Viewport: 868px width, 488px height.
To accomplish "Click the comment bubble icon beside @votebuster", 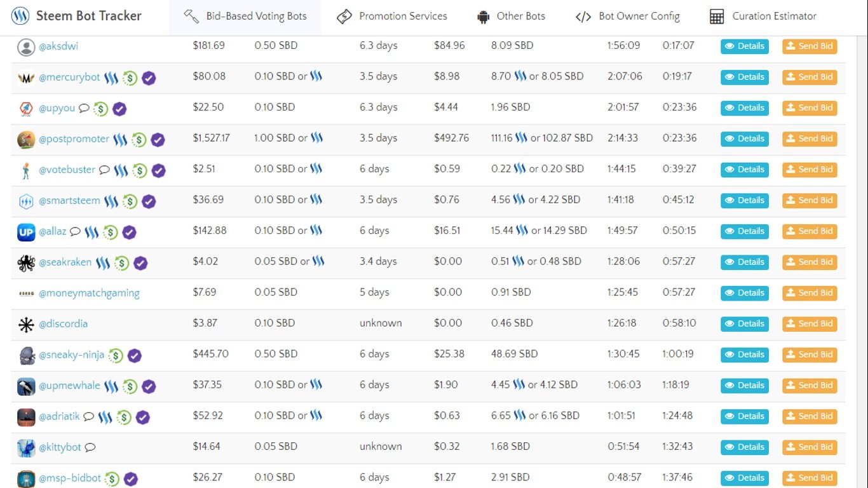I will pos(104,170).
